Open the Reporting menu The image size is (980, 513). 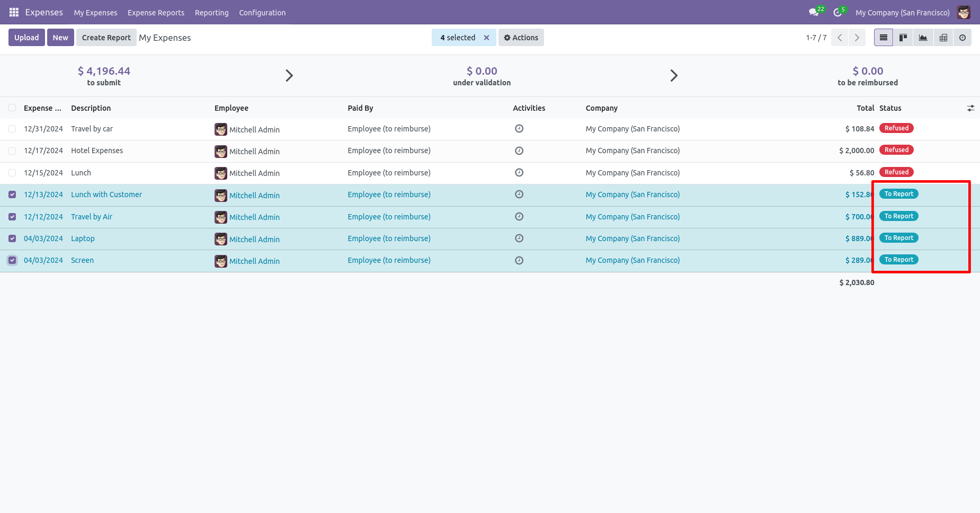[211, 13]
